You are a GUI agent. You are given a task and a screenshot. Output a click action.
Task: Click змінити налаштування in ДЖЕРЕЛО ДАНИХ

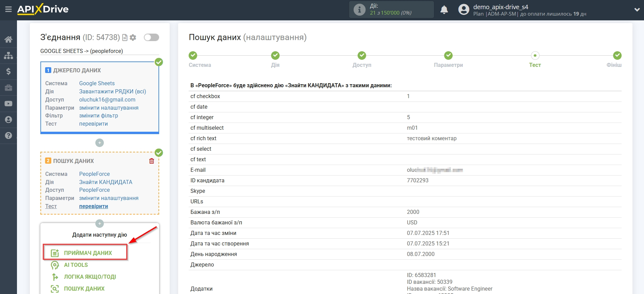[x=109, y=108]
